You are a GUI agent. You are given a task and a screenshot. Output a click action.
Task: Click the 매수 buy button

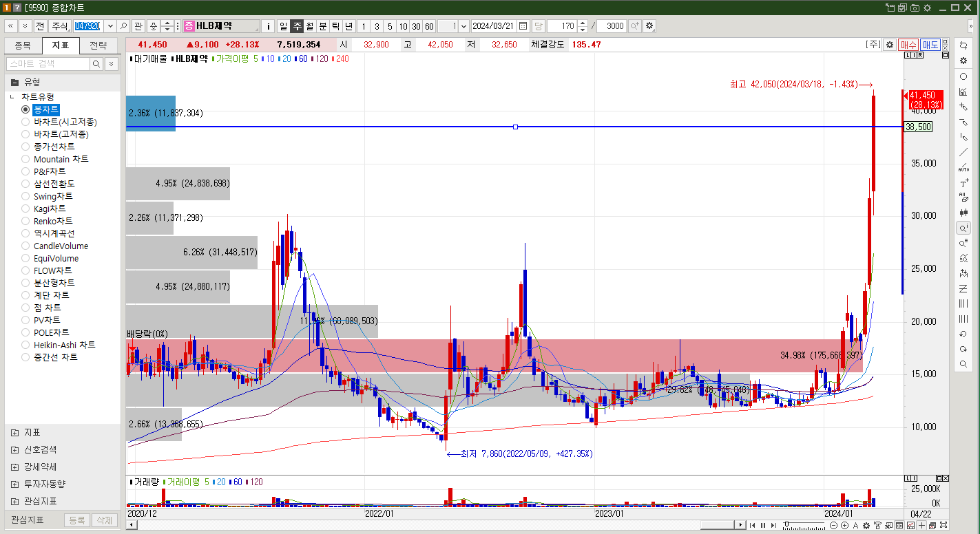pyautogui.click(x=908, y=44)
